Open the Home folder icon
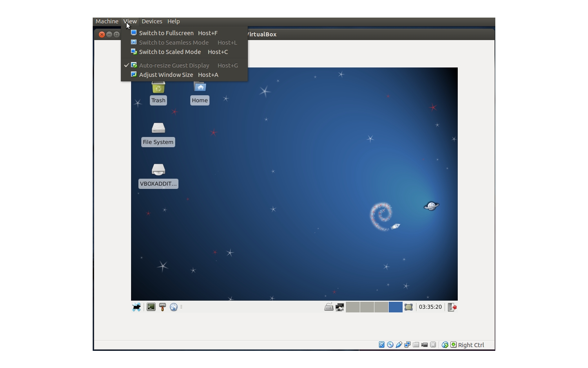 pos(200,93)
